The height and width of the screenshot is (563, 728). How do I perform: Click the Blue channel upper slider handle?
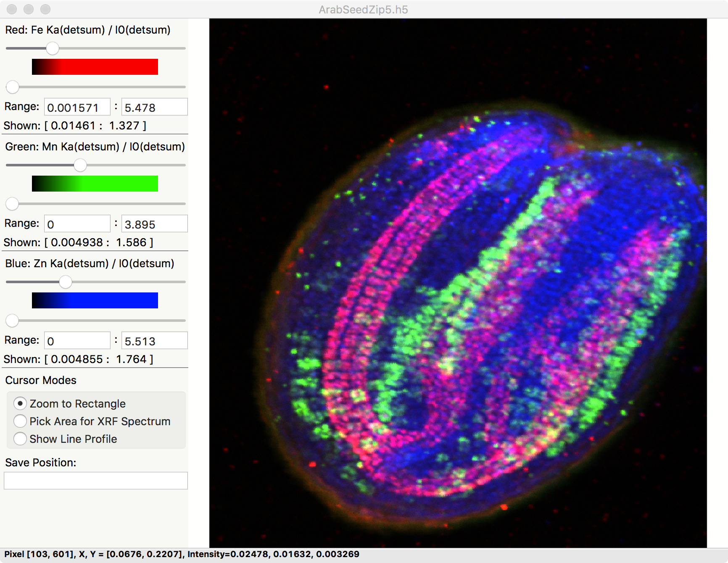(66, 282)
